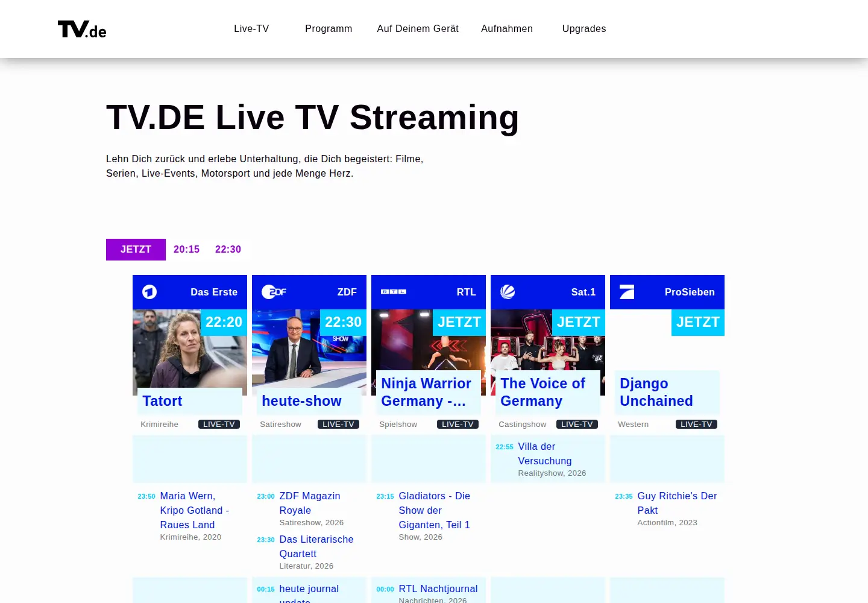The height and width of the screenshot is (603, 868).
Task: Open Das Literarische Quartett listing
Action: pos(316,546)
